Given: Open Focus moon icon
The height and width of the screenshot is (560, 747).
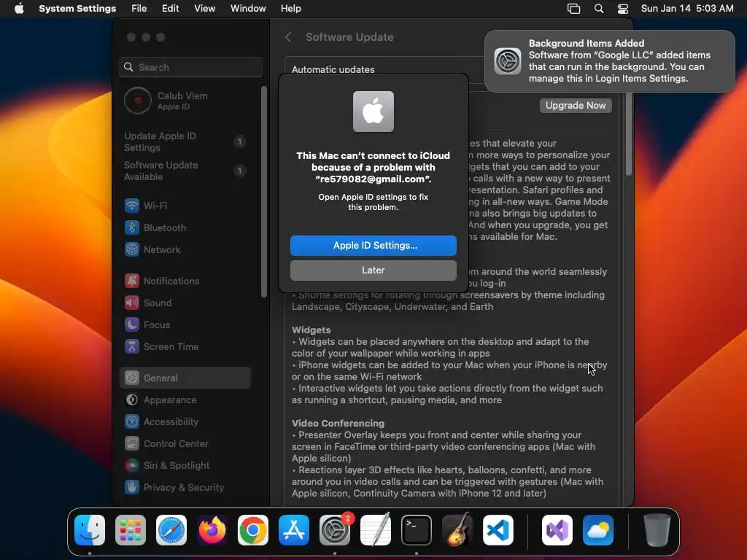Looking at the screenshot, I should click(x=132, y=324).
